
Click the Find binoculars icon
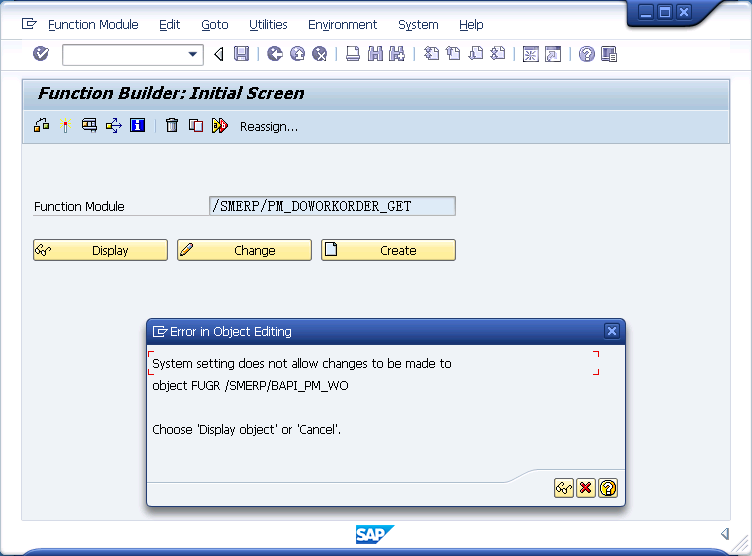[375, 54]
